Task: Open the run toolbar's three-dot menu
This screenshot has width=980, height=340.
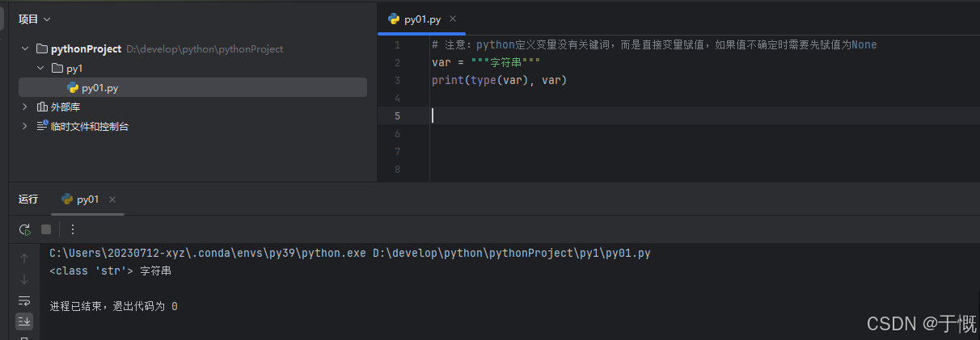Action: (x=72, y=229)
